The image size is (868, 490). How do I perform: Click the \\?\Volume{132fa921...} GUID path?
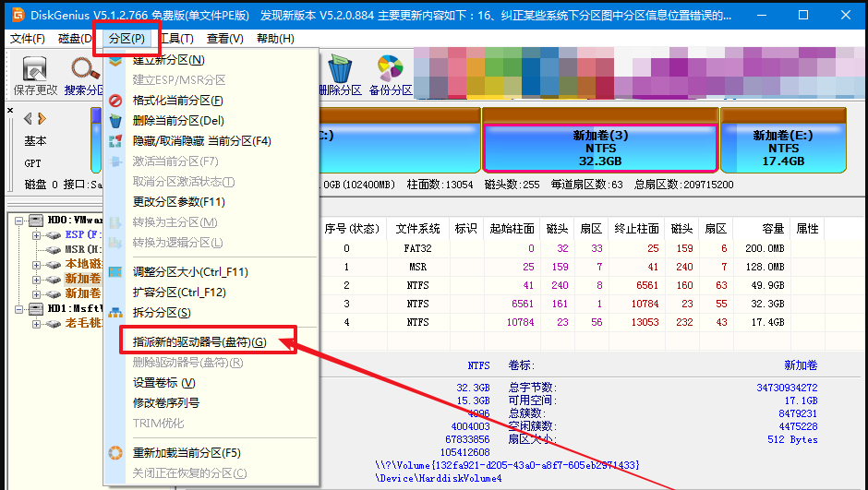point(507,465)
